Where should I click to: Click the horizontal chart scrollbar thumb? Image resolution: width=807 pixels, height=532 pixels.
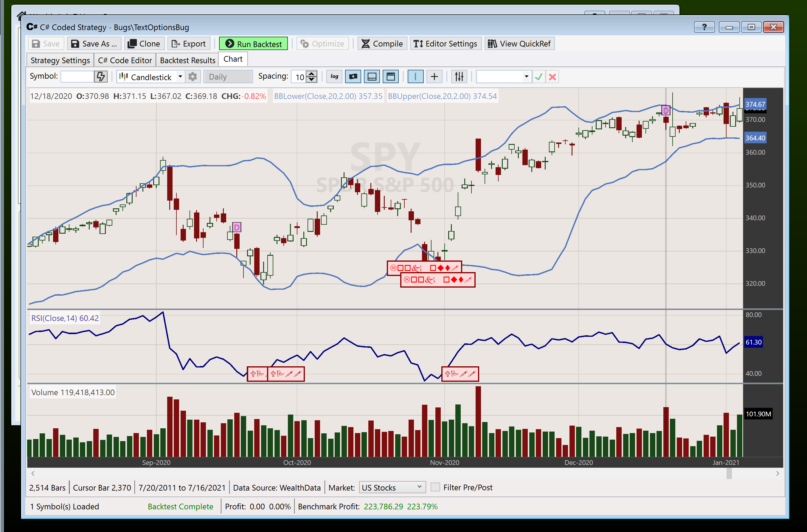[x=729, y=473]
